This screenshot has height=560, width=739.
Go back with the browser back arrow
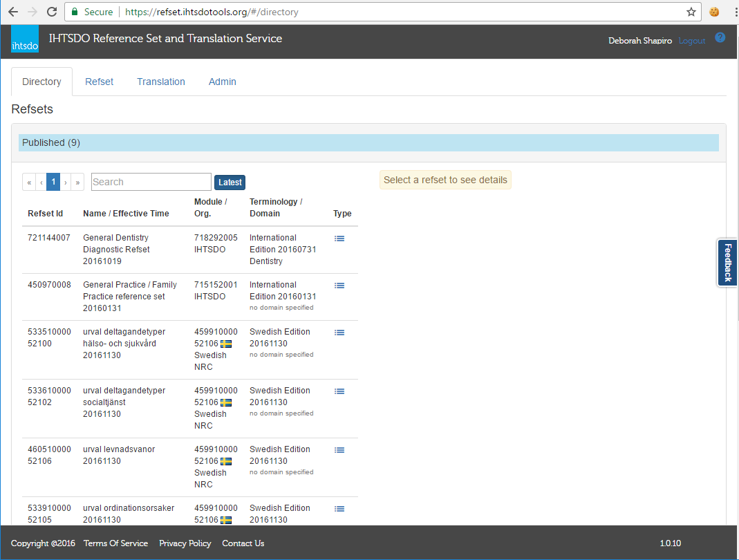[13, 12]
